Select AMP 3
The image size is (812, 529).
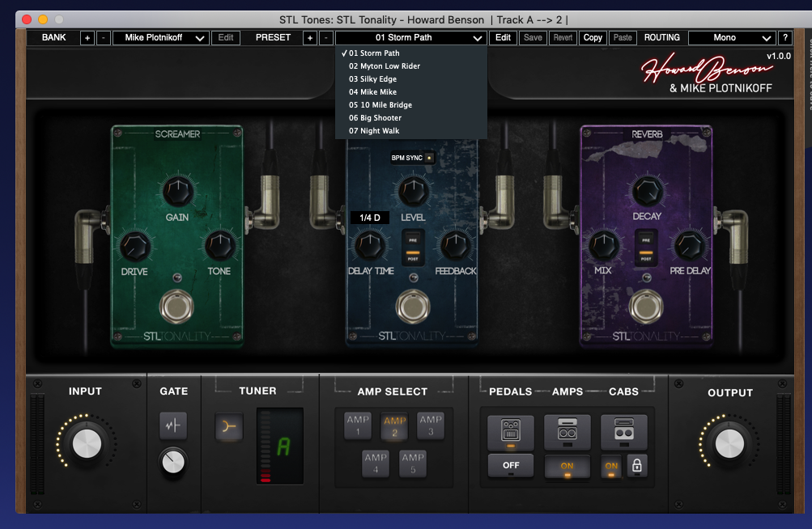click(x=431, y=425)
